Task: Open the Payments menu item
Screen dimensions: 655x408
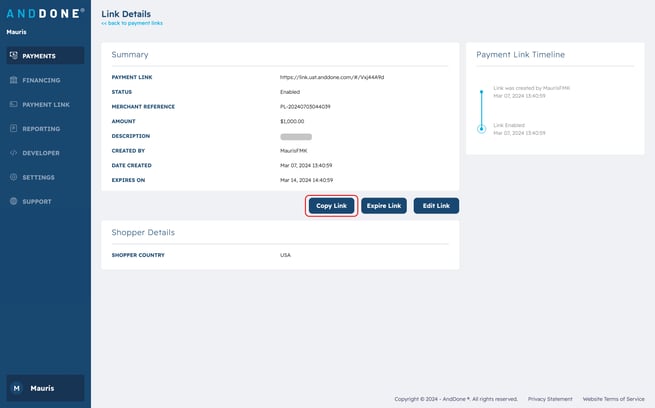Action: click(x=45, y=56)
